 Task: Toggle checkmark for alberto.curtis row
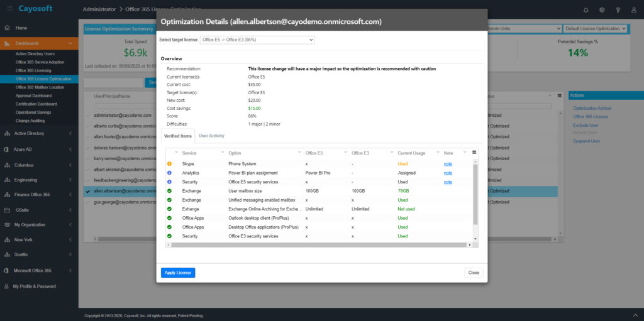(88, 126)
